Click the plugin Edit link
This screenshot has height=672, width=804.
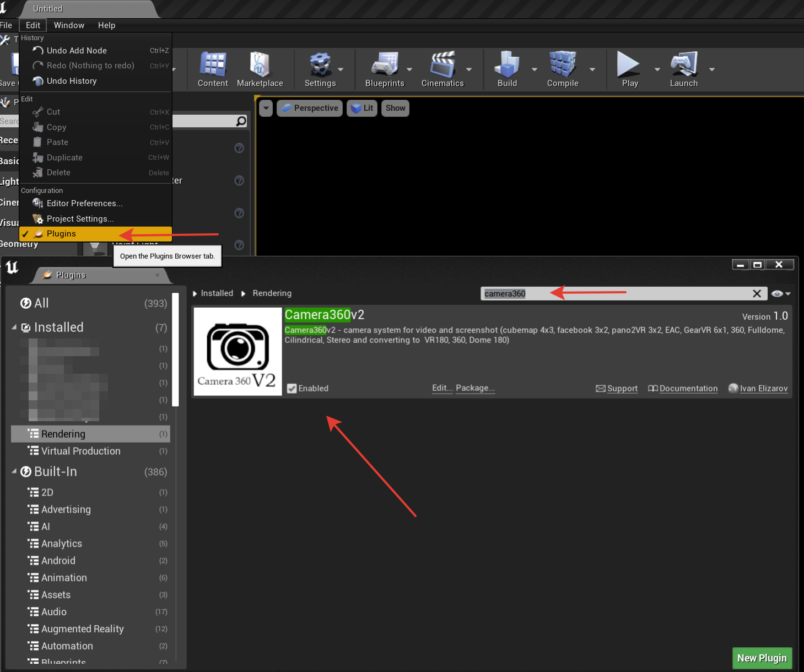[443, 388]
